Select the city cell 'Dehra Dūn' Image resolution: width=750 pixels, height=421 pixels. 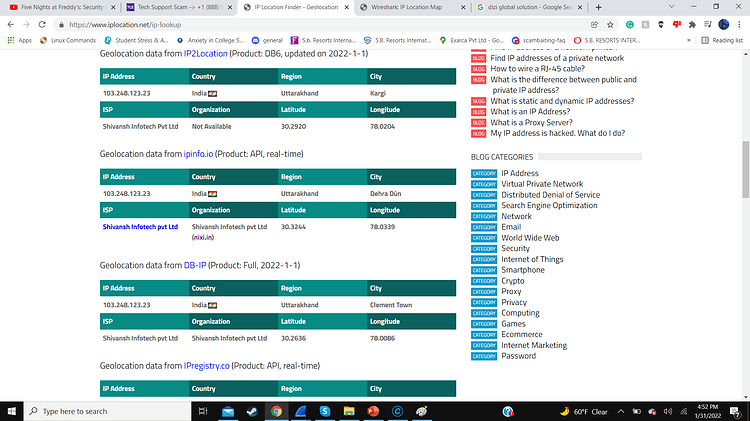coord(385,194)
